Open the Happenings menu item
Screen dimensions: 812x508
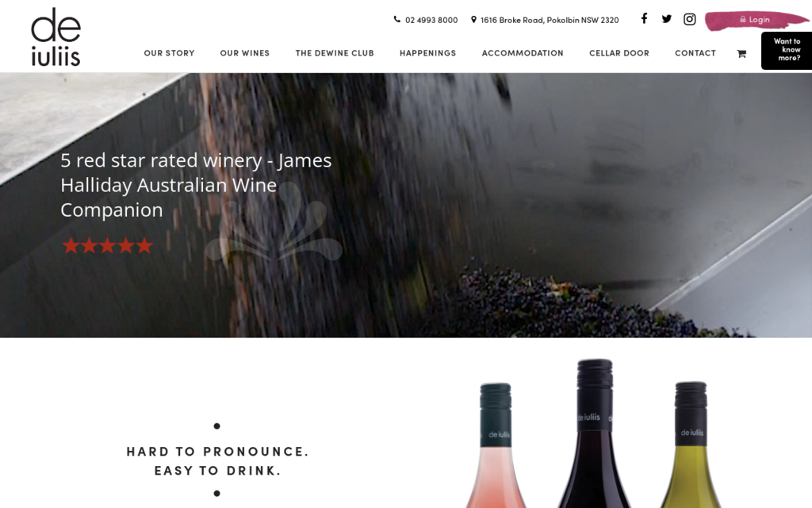(427, 53)
